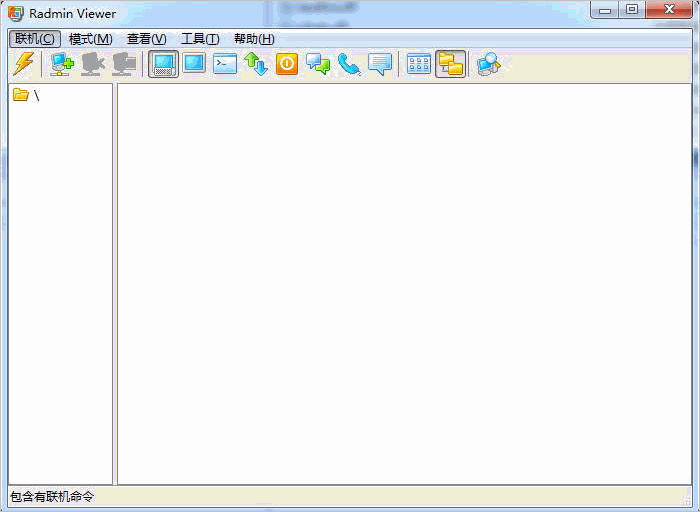Open the 查看(V) menu
700x512 pixels.
[x=146, y=39]
